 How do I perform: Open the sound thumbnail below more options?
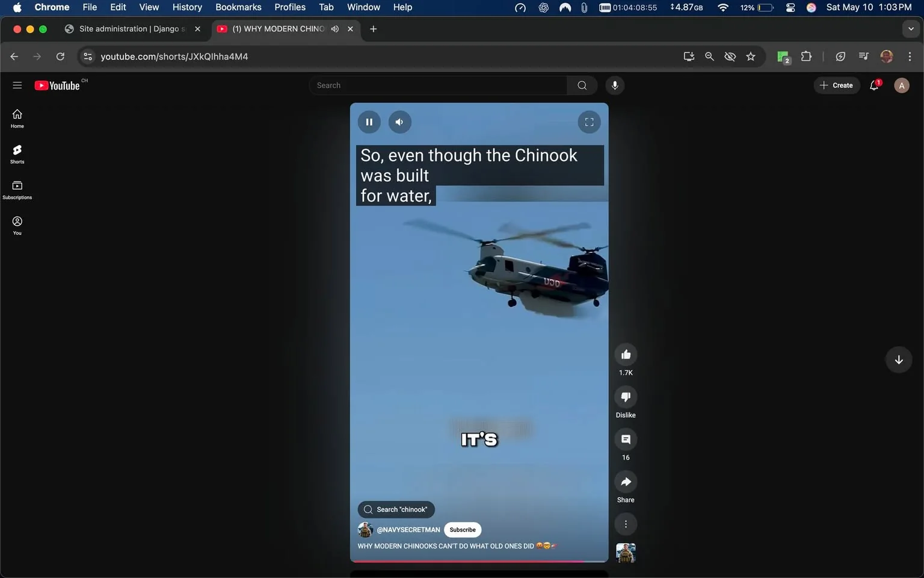626,553
